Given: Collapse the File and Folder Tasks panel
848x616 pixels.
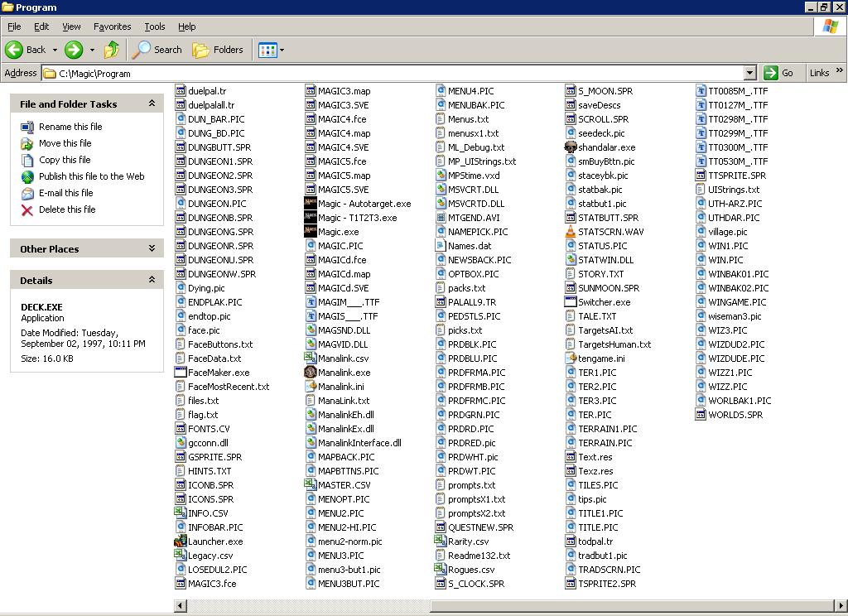Looking at the screenshot, I should pos(152,103).
